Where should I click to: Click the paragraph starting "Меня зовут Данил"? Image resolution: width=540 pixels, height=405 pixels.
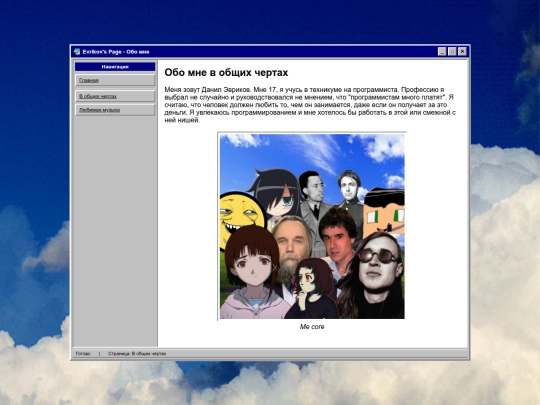(x=310, y=105)
